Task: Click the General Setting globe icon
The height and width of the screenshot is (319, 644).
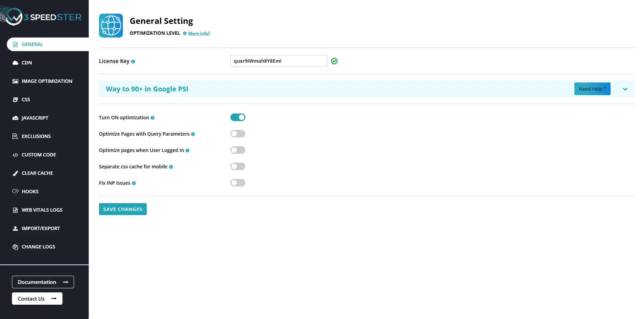Action: pyautogui.click(x=111, y=26)
